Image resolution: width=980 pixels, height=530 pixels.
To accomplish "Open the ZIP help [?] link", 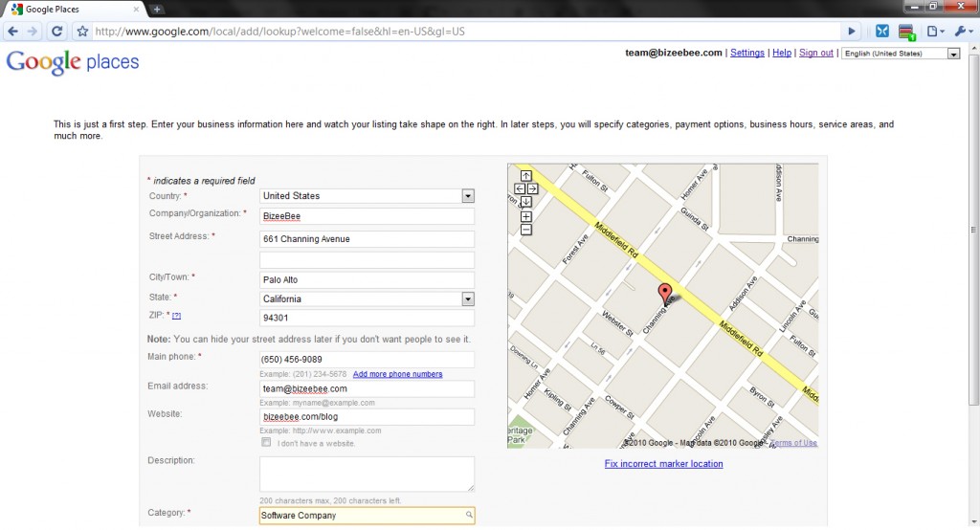I will [176, 317].
